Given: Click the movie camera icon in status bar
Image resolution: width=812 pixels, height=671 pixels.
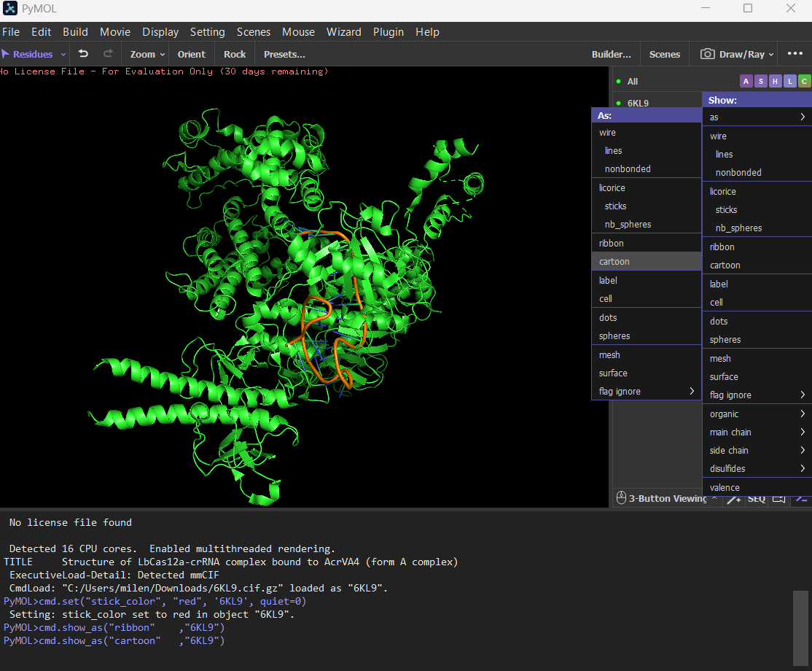Looking at the screenshot, I should [x=778, y=499].
